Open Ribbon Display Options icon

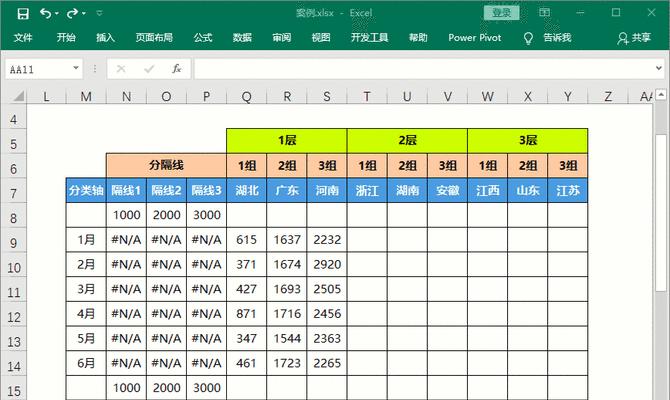[544, 12]
